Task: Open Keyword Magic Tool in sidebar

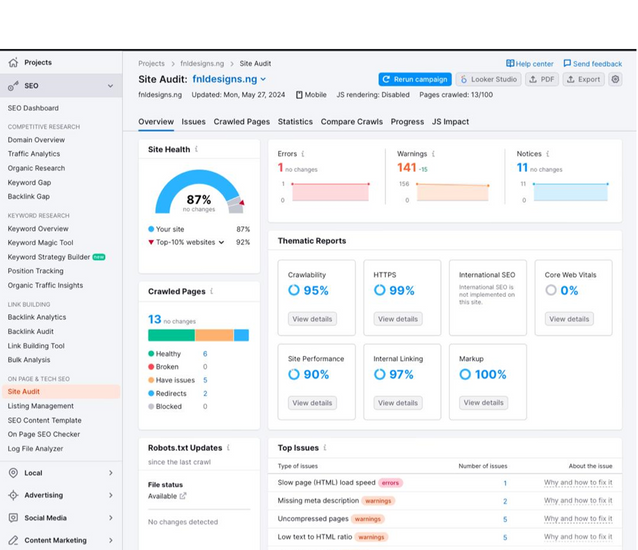Action: click(40, 242)
